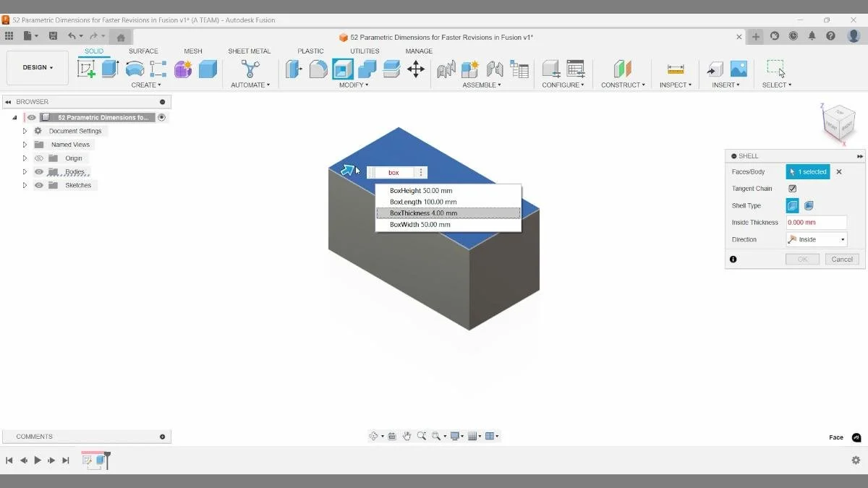Select the Combine tool
868x488 pixels.
[x=366, y=69]
